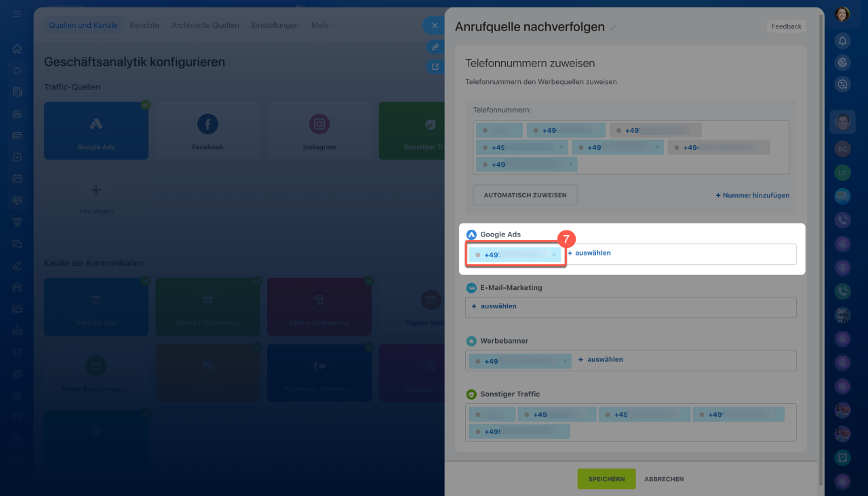The image size is (868, 496).
Task: Open the hamburger main menu
Action: pyautogui.click(x=17, y=14)
